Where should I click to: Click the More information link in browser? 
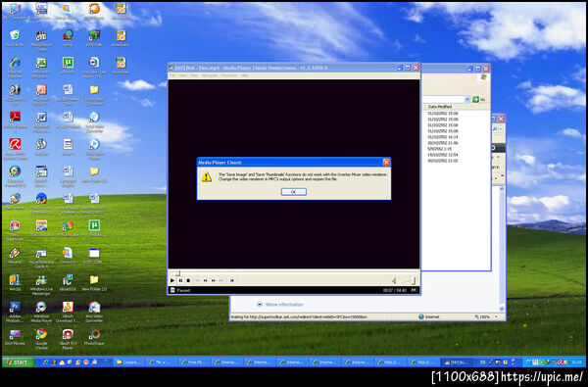[x=284, y=305]
